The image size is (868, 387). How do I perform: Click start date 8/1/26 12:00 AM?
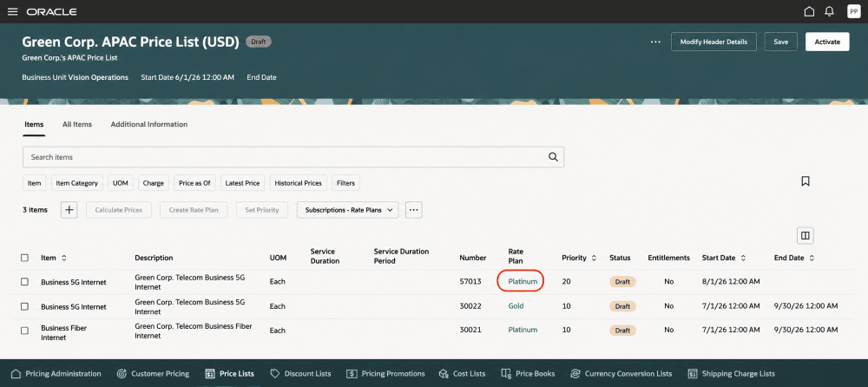tap(730, 282)
